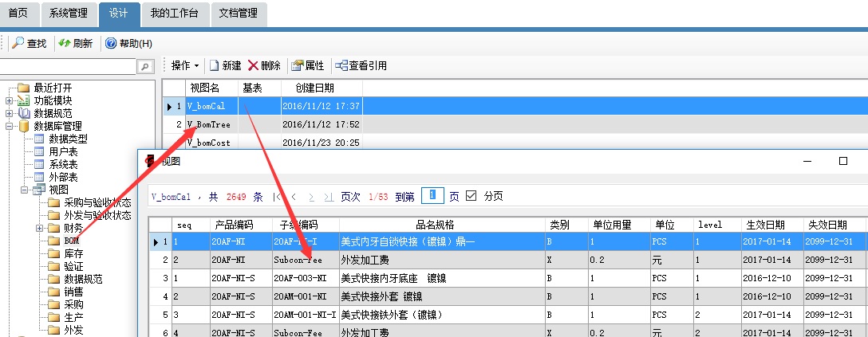Click the 查找 search toolbar button
The image size is (868, 337).
coord(29,43)
